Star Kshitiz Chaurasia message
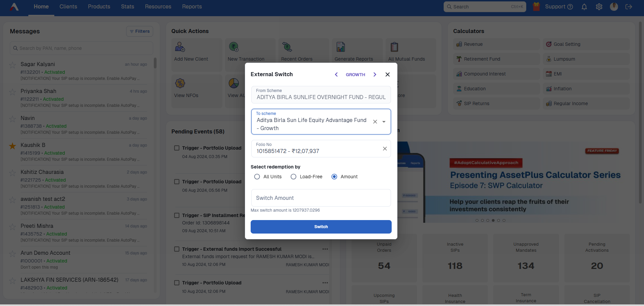The image size is (644, 306). (12, 173)
